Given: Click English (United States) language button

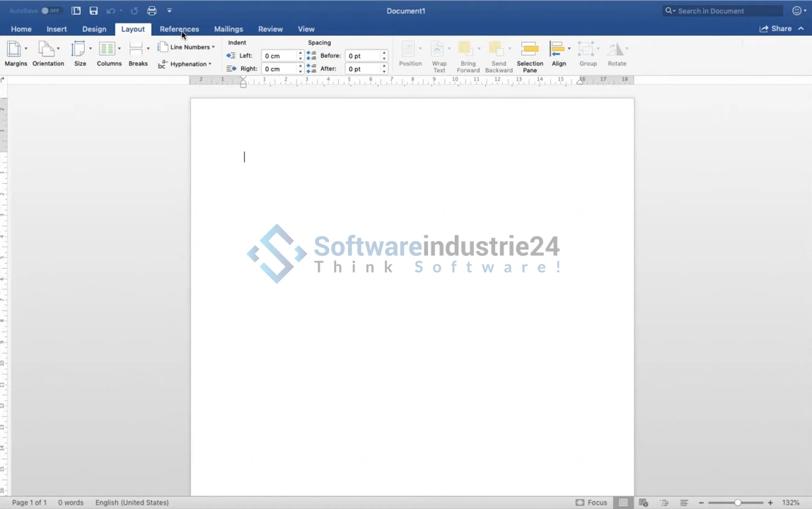Looking at the screenshot, I should tap(132, 503).
